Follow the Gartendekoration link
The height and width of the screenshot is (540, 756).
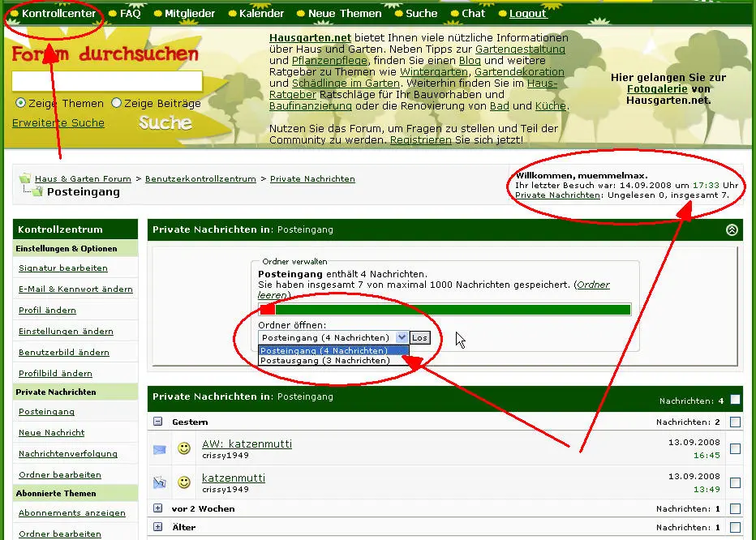click(x=519, y=72)
